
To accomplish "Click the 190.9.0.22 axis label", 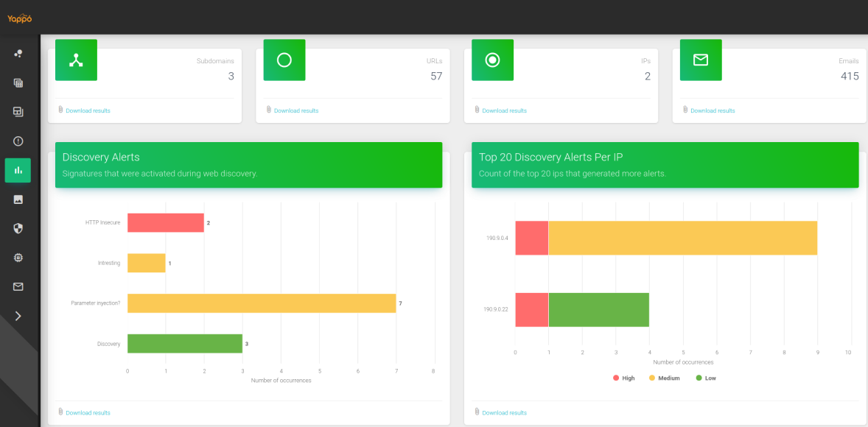I will (x=496, y=310).
